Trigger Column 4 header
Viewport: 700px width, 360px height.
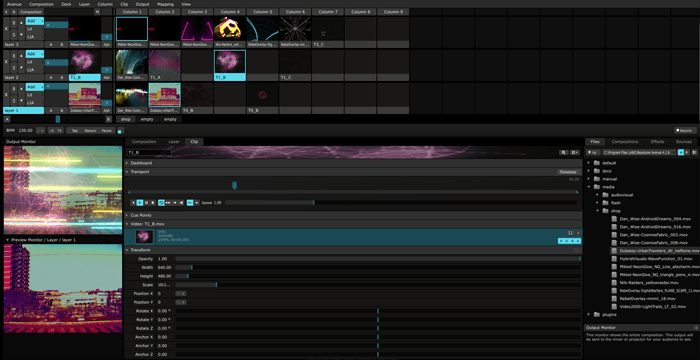(230, 12)
